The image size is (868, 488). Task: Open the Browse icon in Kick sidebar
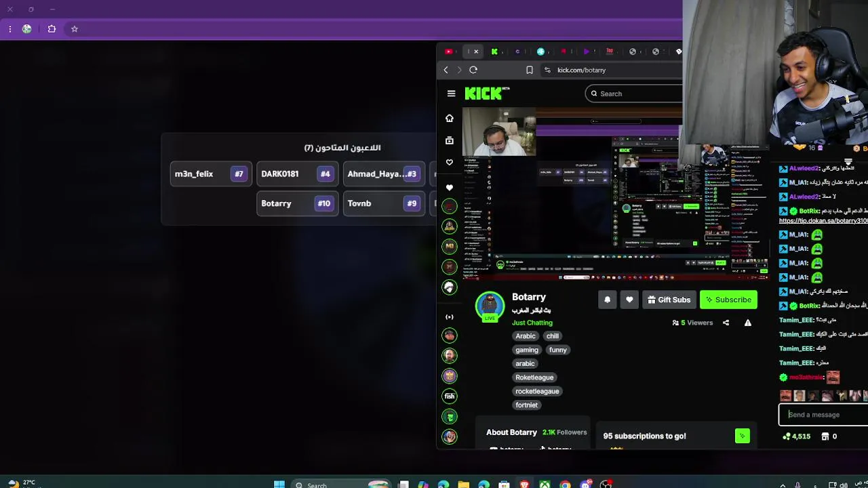449,140
